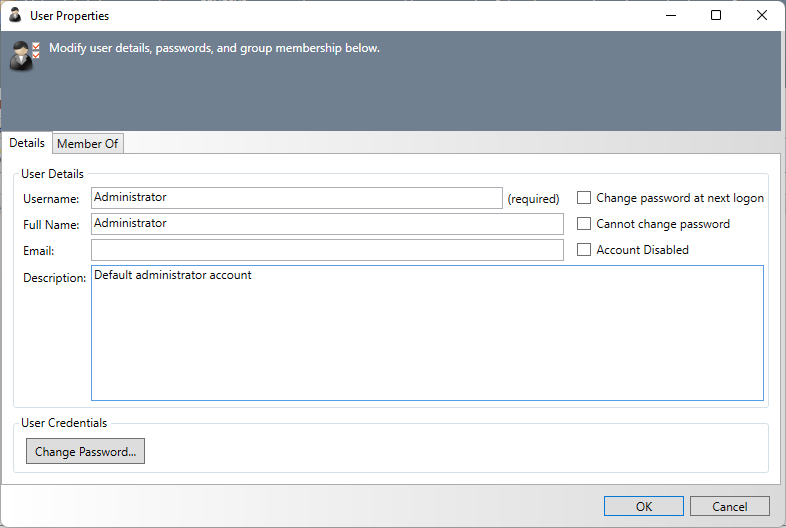Click the user avatar icon in header banner
Viewport: 786px width, 528px height.
tap(24, 56)
